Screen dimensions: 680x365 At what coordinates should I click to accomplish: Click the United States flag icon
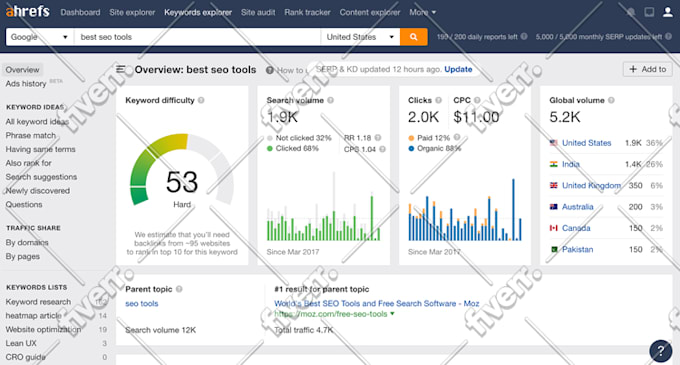553,143
